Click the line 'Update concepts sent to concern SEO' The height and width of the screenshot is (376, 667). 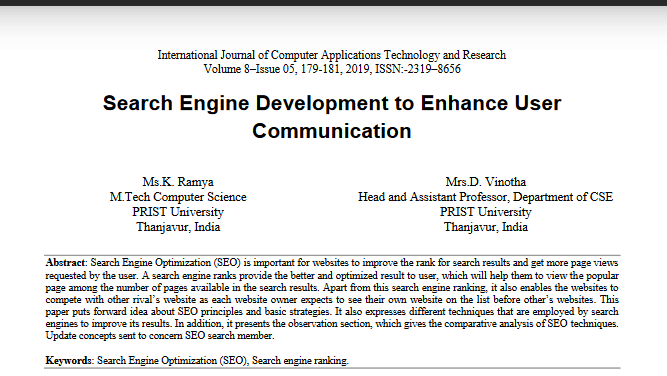160,336
